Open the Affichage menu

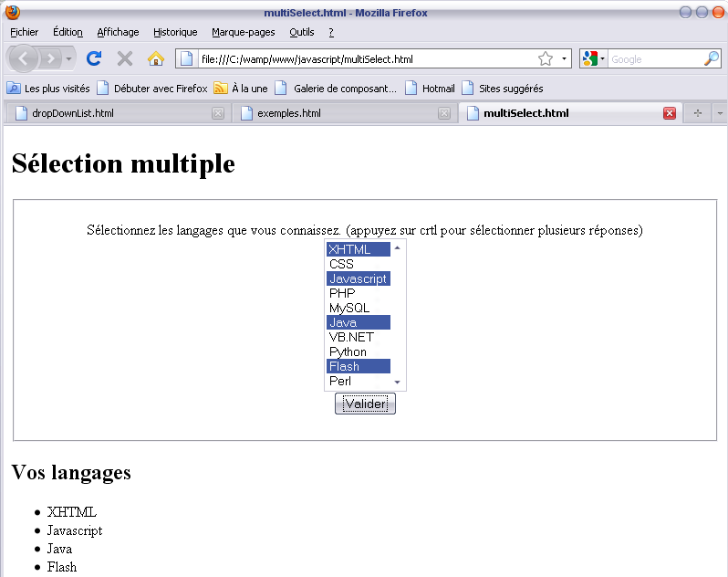pyautogui.click(x=118, y=32)
